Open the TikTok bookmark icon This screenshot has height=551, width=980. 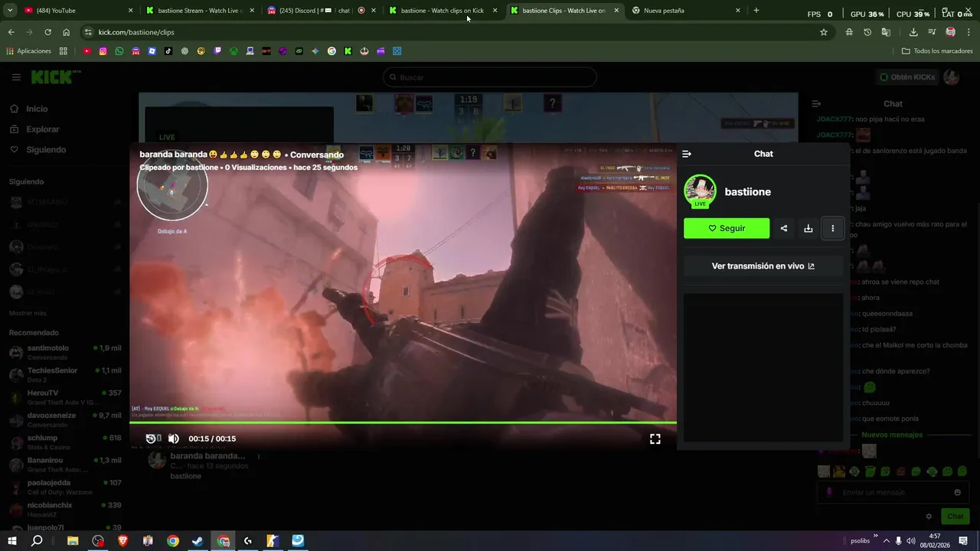point(168,51)
